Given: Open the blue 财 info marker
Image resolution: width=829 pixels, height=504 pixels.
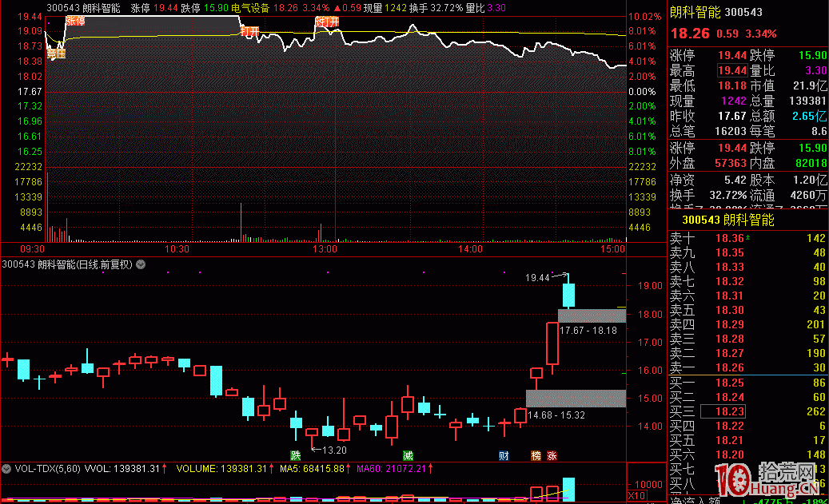Looking at the screenshot, I should 504,455.
